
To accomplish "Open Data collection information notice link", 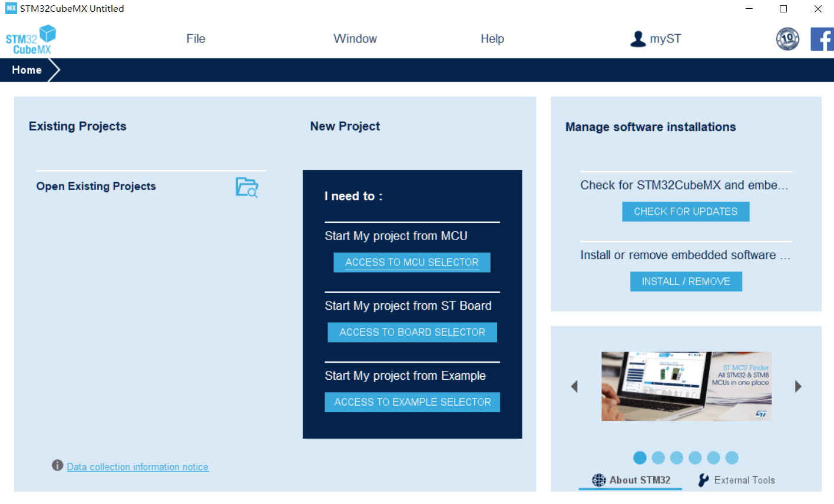I will tap(138, 467).
